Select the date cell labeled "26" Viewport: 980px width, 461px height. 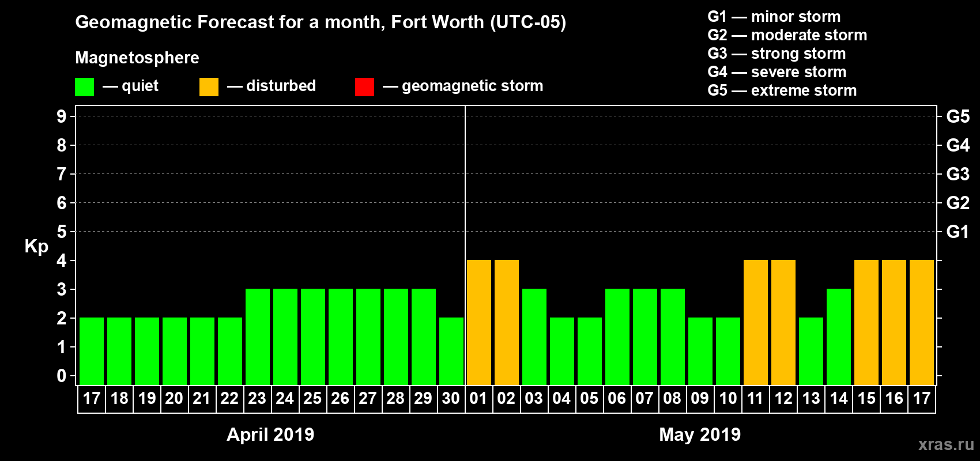(341, 399)
